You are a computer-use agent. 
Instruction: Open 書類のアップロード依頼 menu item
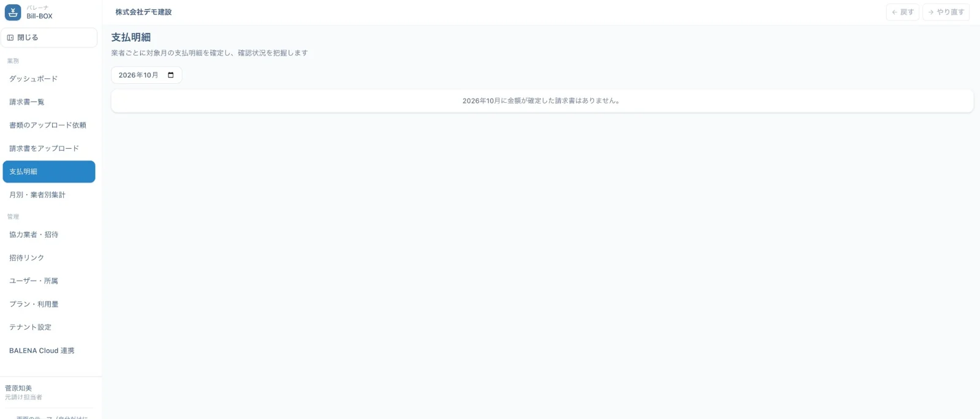point(49,125)
